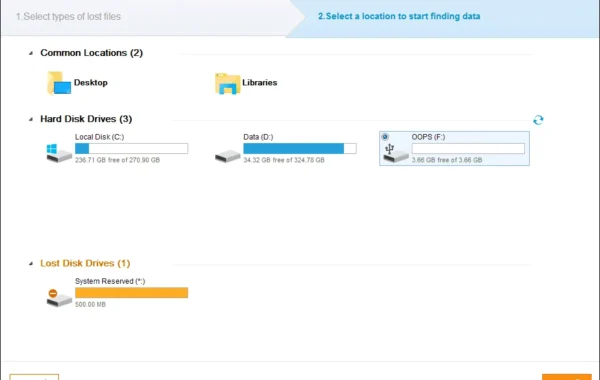
Task: Click the Hard Disk Drives (3) heading
Action: click(86, 119)
